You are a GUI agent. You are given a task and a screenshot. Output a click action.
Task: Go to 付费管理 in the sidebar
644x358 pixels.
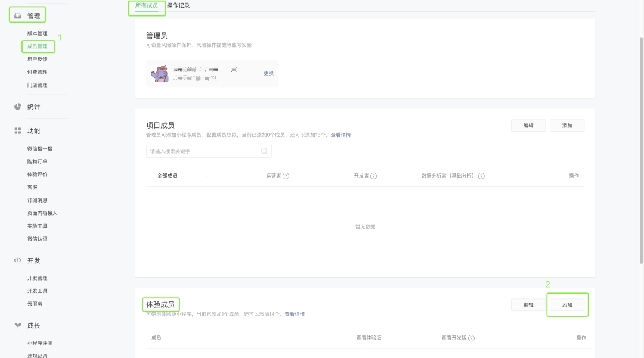[38, 72]
